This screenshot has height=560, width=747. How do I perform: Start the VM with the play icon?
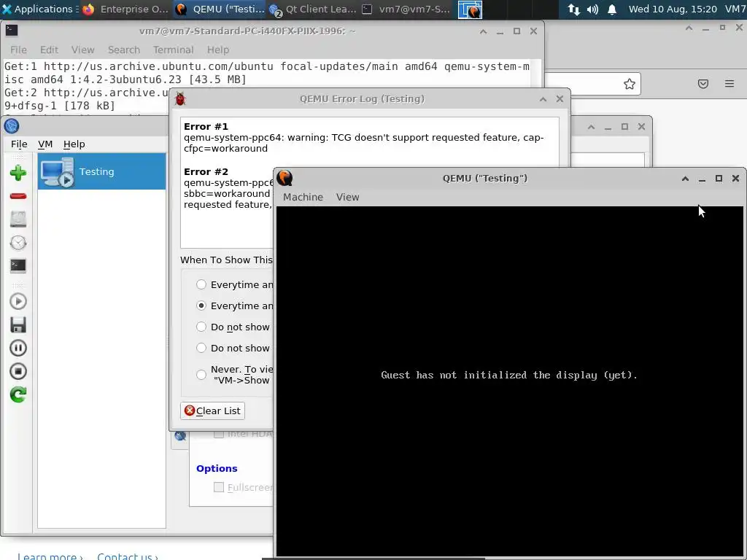tap(18, 301)
